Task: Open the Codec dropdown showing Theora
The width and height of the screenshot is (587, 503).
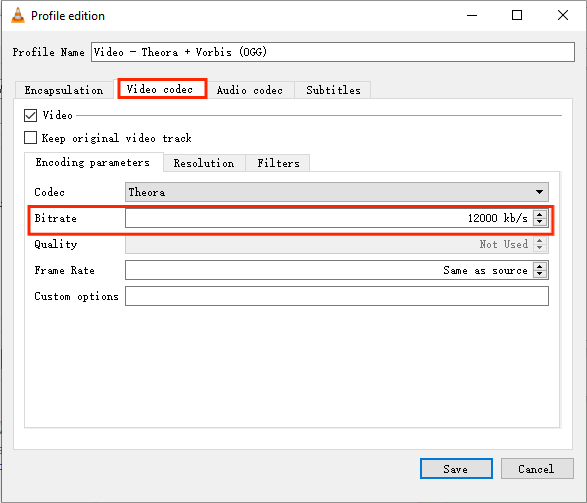Action: click(x=337, y=192)
